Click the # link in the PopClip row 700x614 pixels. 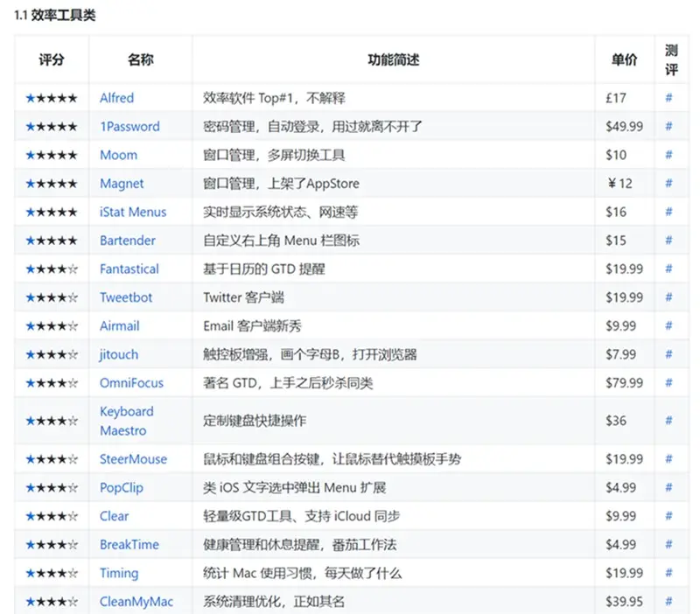[668, 488]
